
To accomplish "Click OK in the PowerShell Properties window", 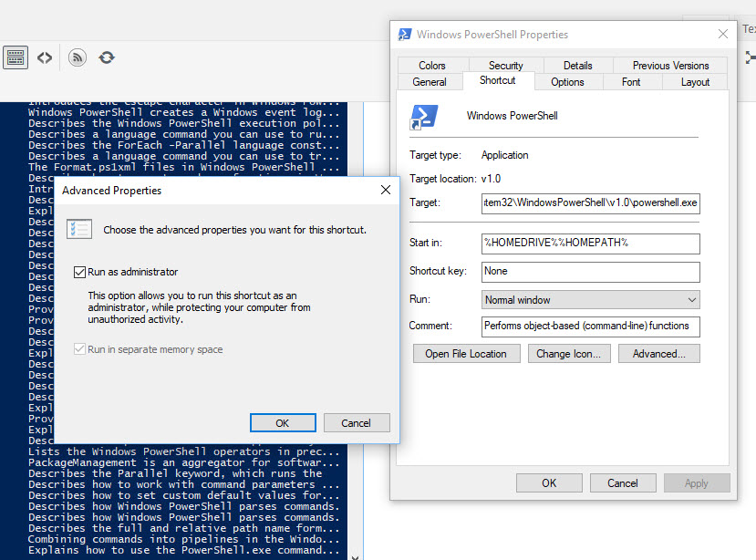I will [549, 482].
